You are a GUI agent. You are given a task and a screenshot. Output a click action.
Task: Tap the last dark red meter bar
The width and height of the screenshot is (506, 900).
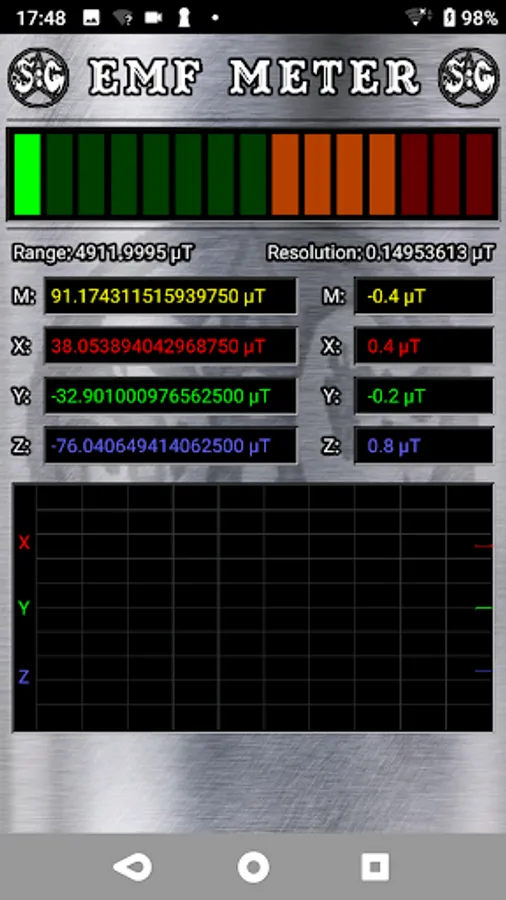click(x=480, y=174)
